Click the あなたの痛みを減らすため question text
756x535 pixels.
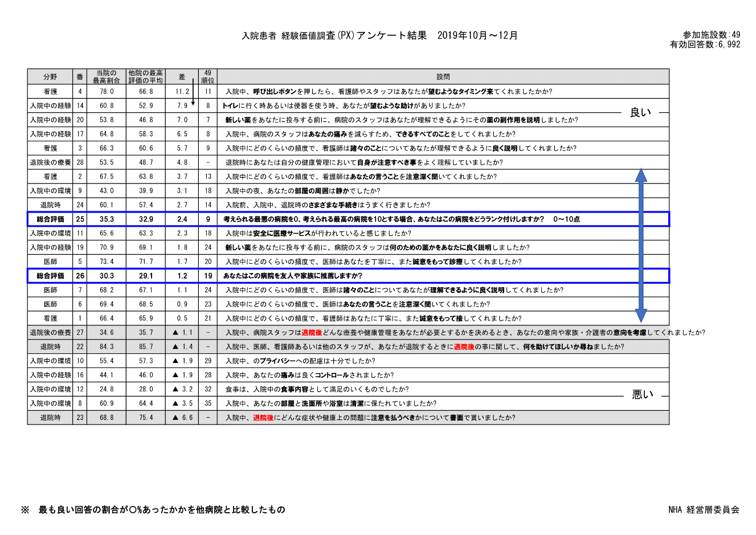point(370,134)
